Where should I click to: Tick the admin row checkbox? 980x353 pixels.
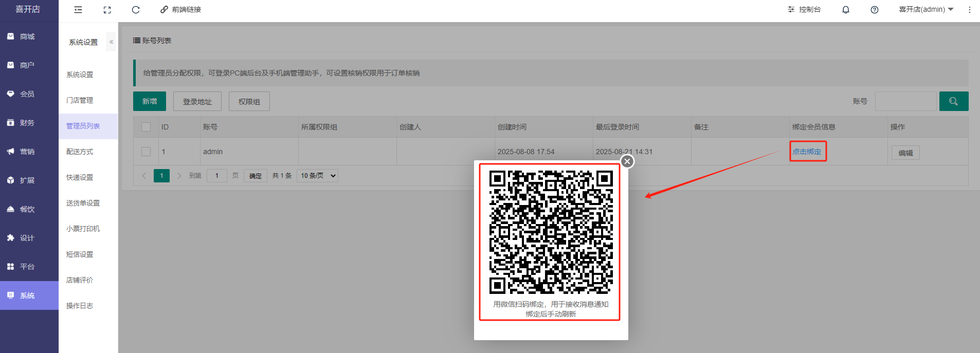pyautogui.click(x=146, y=152)
